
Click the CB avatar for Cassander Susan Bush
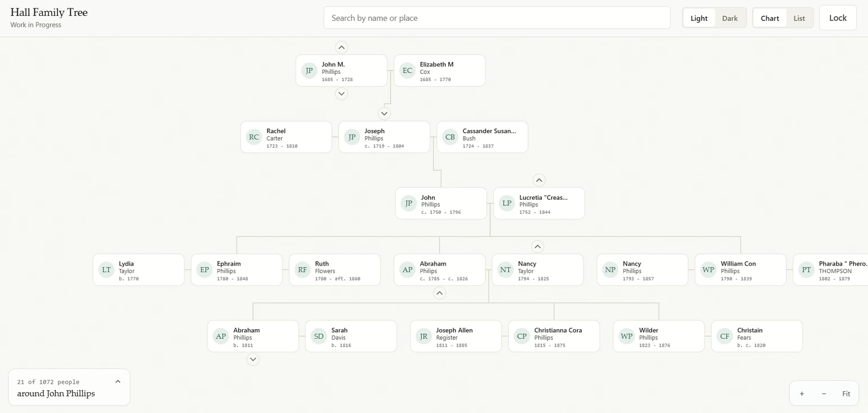click(450, 137)
